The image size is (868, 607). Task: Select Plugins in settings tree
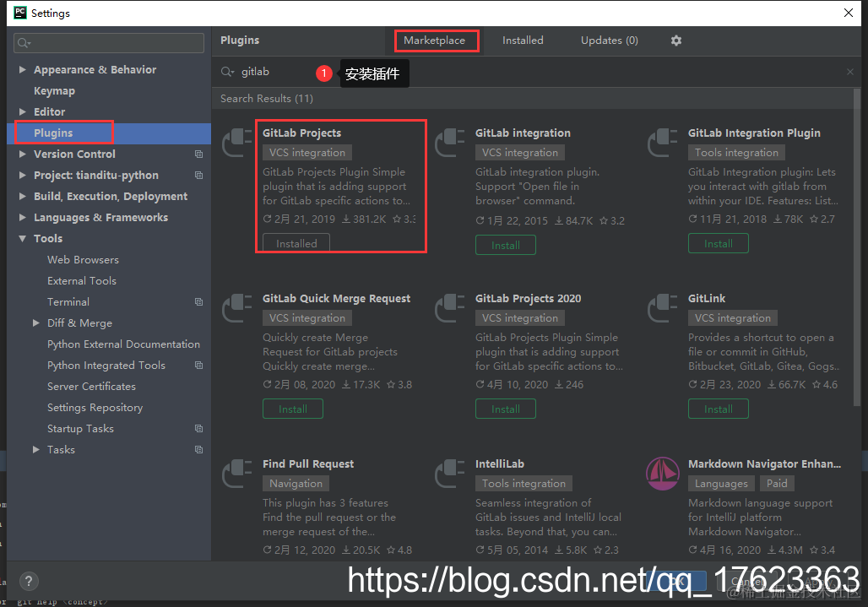tap(109, 133)
